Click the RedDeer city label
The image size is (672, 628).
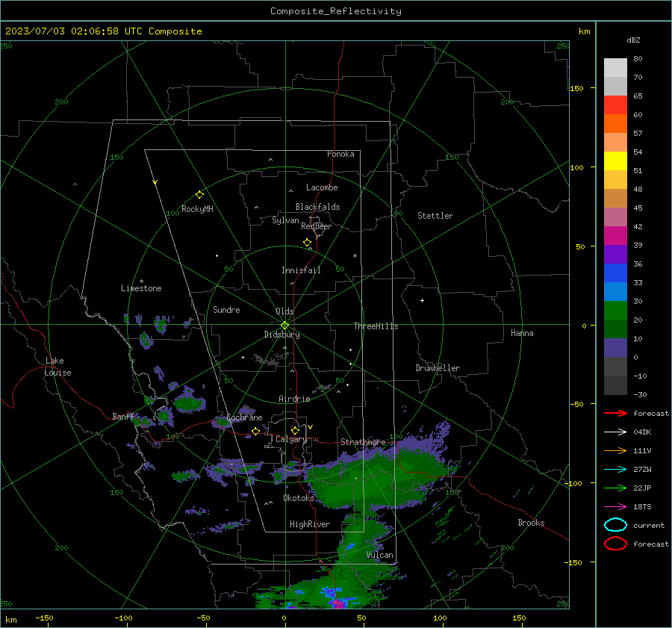click(317, 226)
